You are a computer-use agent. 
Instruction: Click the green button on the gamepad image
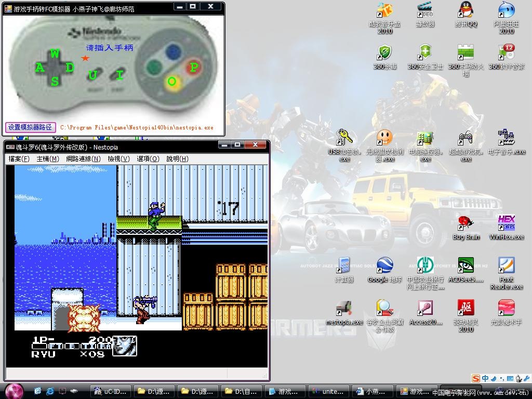pyautogui.click(x=154, y=66)
